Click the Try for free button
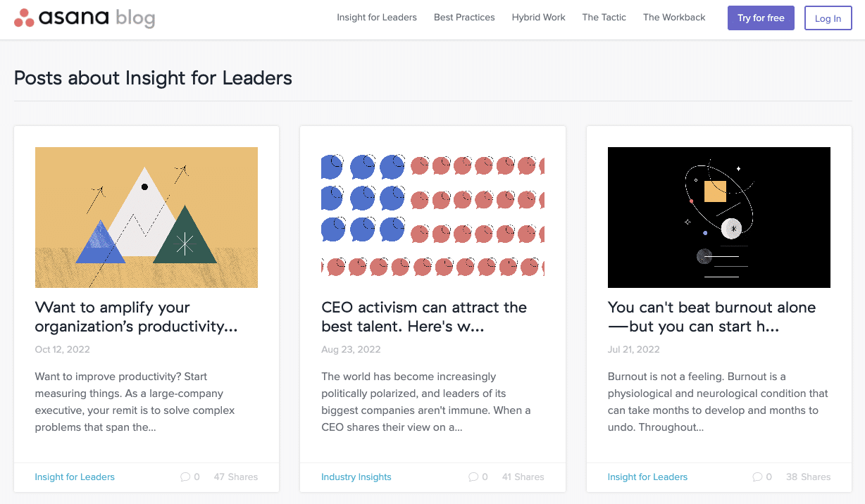865x504 pixels. [761, 18]
